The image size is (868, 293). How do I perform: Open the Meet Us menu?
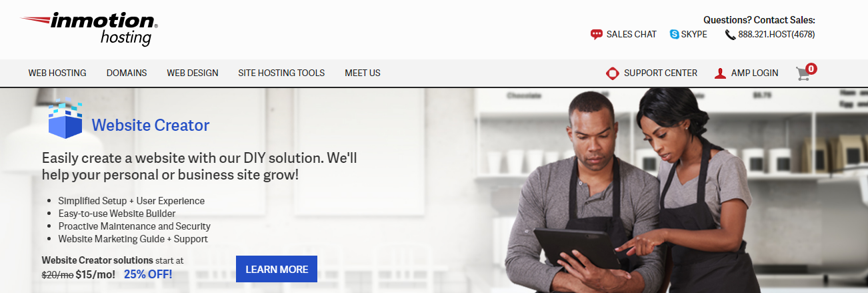click(363, 73)
